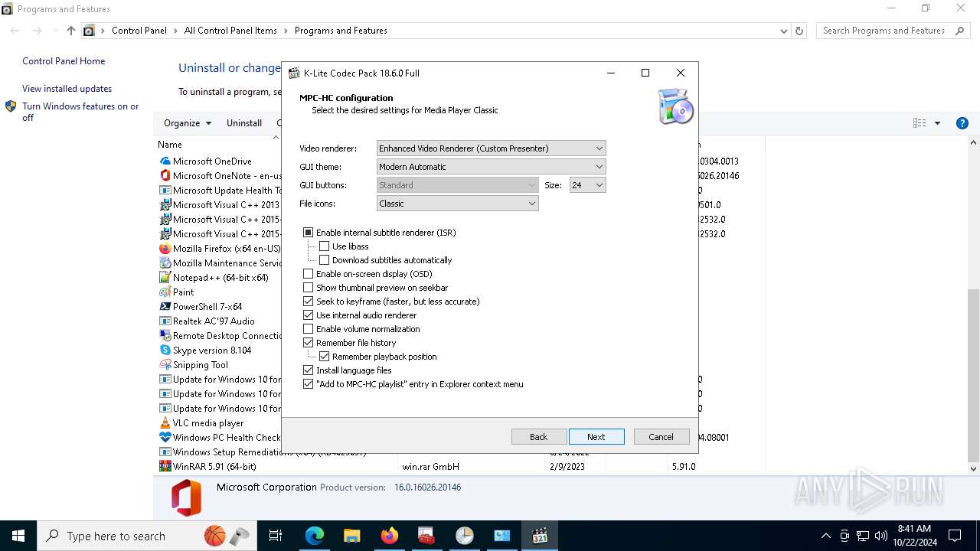Click the WinRAR icon in programs list

[x=165, y=467]
